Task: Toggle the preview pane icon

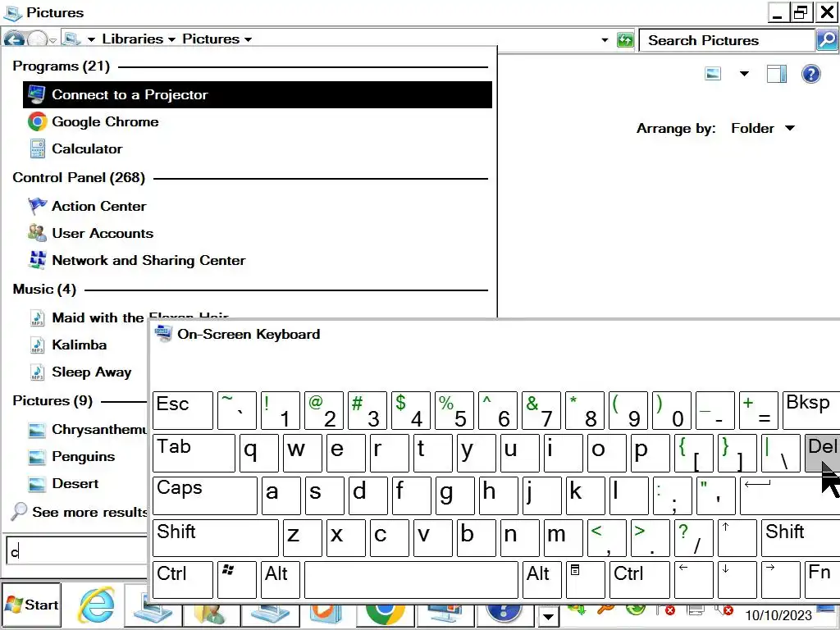Action: click(776, 74)
